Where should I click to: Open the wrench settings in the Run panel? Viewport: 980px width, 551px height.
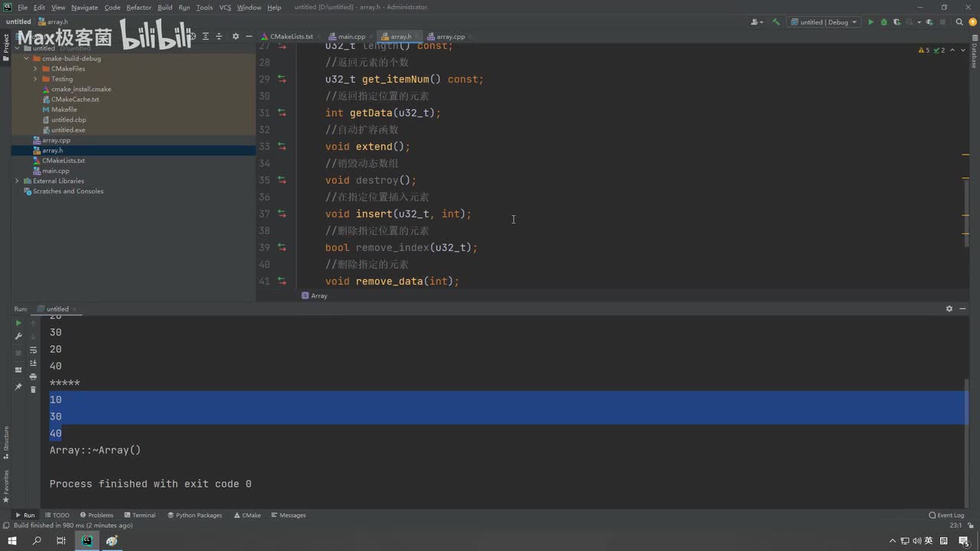tap(18, 337)
